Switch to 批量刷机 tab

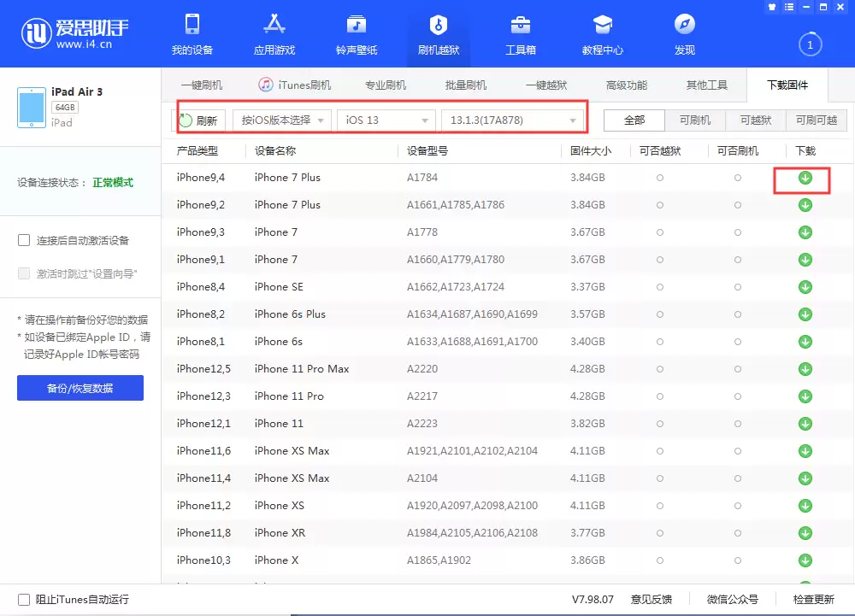[x=466, y=85]
